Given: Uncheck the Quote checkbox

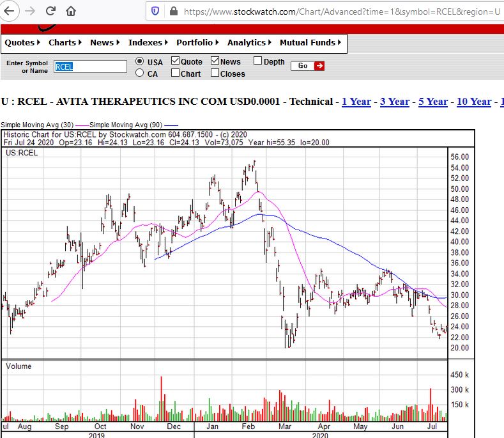Looking at the screenshot, I should [175, 61].
